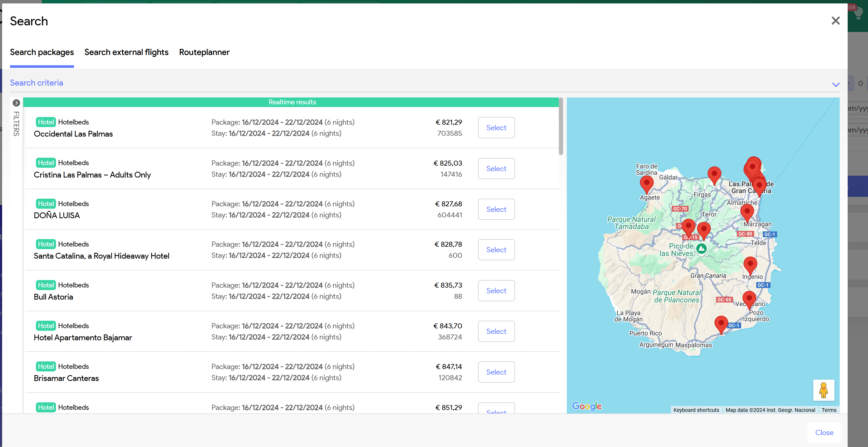Close the Search dialog with X
The image size is (868, 447).
point(835,21)
